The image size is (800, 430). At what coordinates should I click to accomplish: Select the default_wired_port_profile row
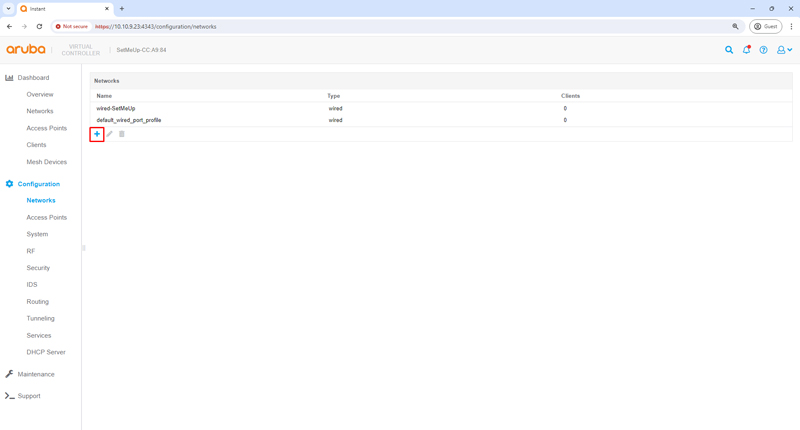[x=129, y=120]
